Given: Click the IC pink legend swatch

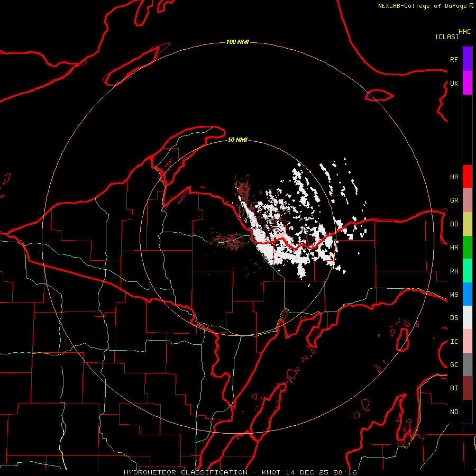Looking at the screenshot, I should 467,341.
